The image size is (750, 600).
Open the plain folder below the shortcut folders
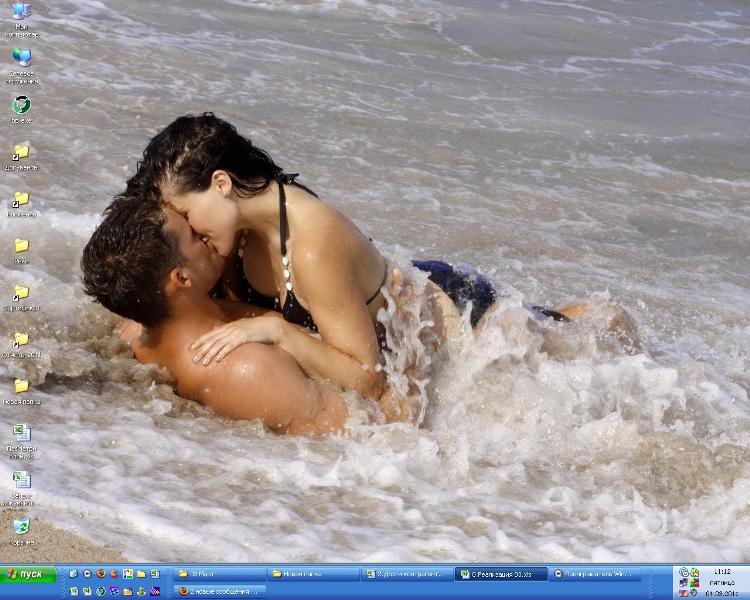[21, 246]
